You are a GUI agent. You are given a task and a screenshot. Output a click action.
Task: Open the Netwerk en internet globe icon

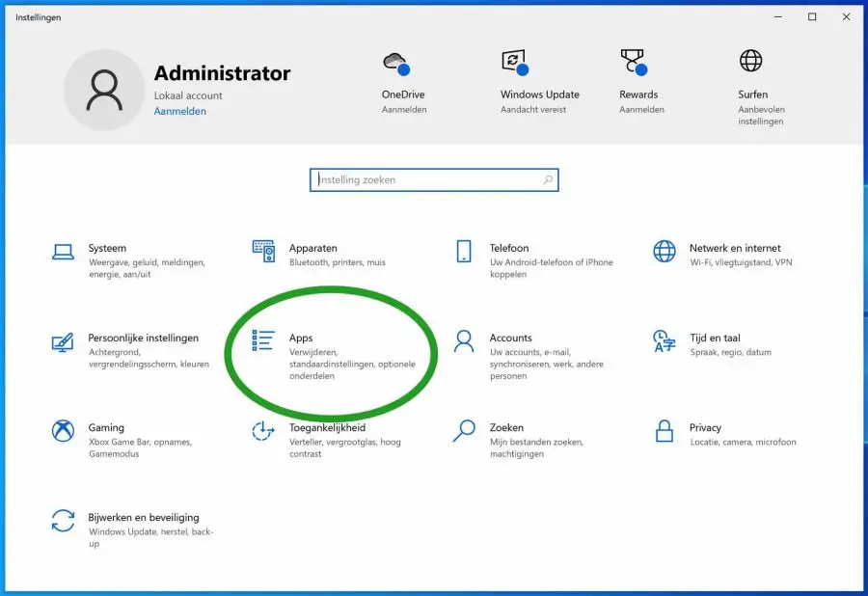[665, 252]
